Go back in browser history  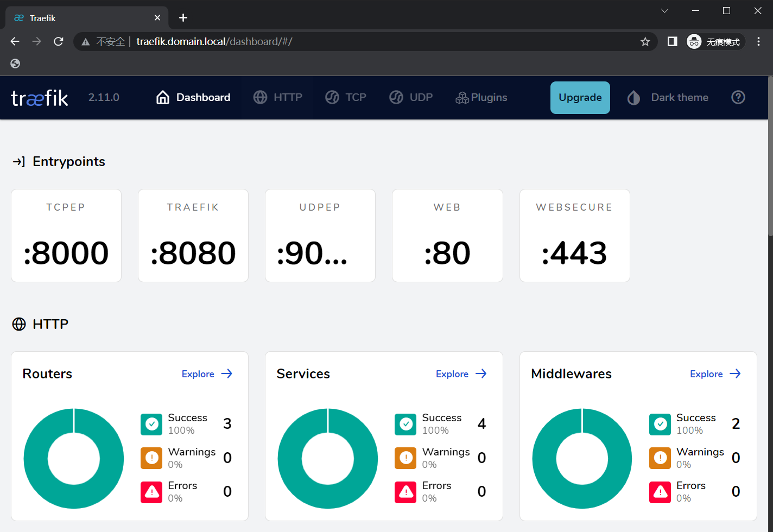pos(15,42)
